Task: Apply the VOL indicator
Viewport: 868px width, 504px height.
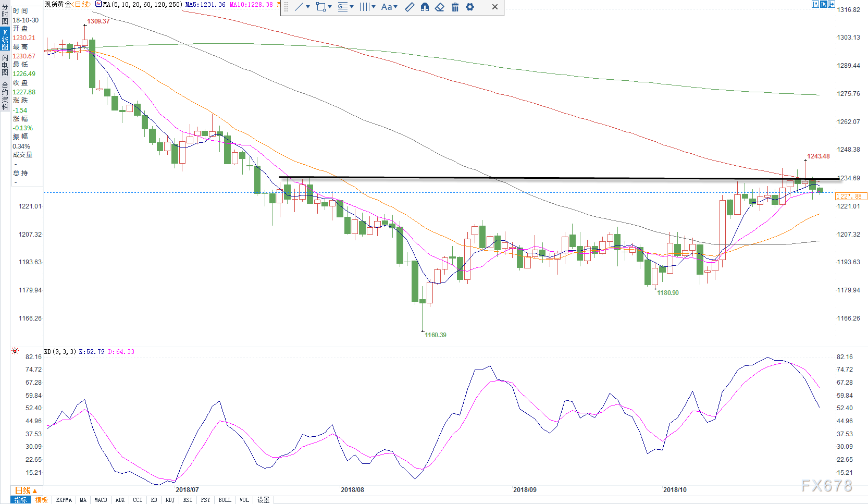Action: [x=244, y=500]
